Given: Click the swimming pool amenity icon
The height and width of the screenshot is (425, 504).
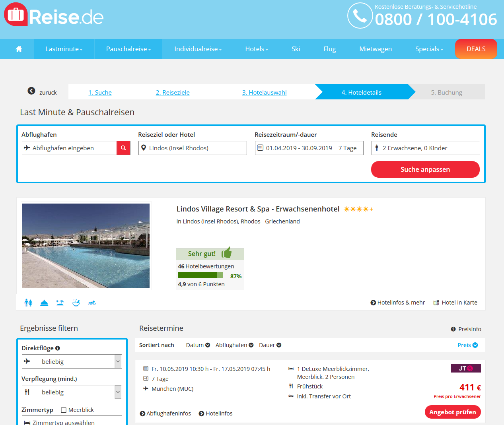Looking at the screenshot, I should coord(92,303).
